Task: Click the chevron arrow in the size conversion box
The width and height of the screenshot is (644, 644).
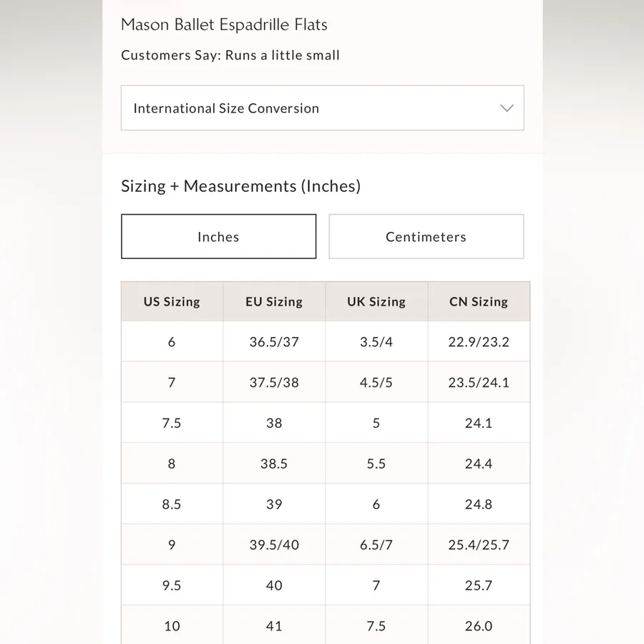Action: point(507,108)
